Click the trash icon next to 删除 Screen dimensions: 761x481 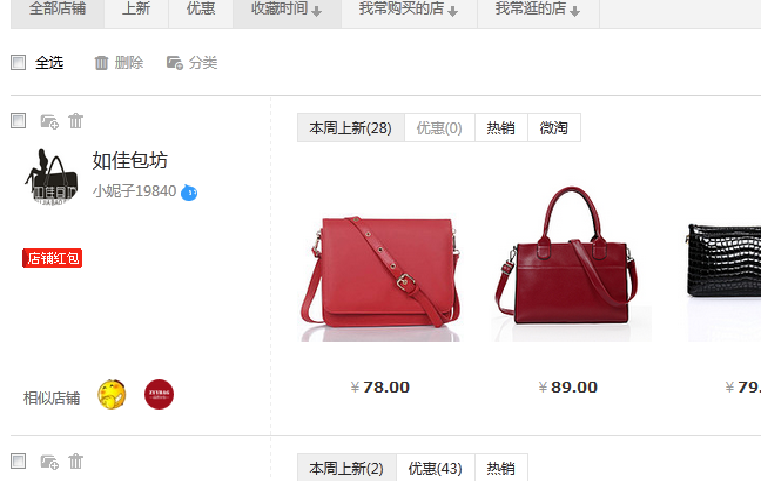[101, 63]
